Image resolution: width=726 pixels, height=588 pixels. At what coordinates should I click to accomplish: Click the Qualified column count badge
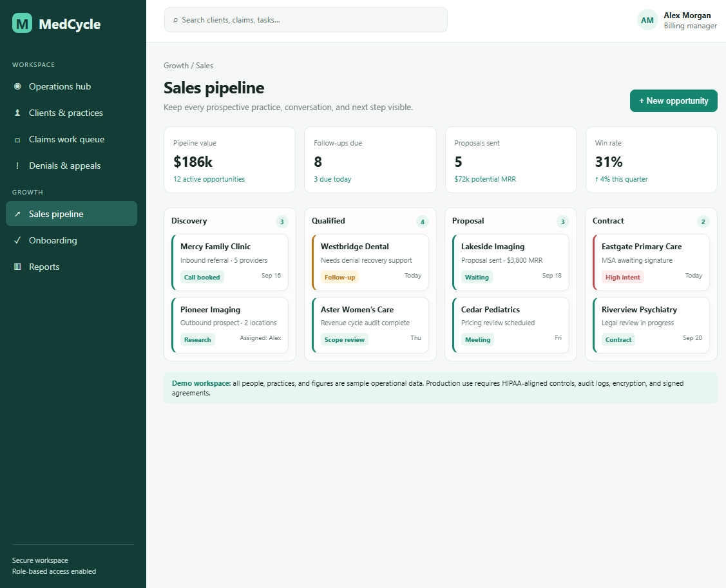tap(423, 222)
